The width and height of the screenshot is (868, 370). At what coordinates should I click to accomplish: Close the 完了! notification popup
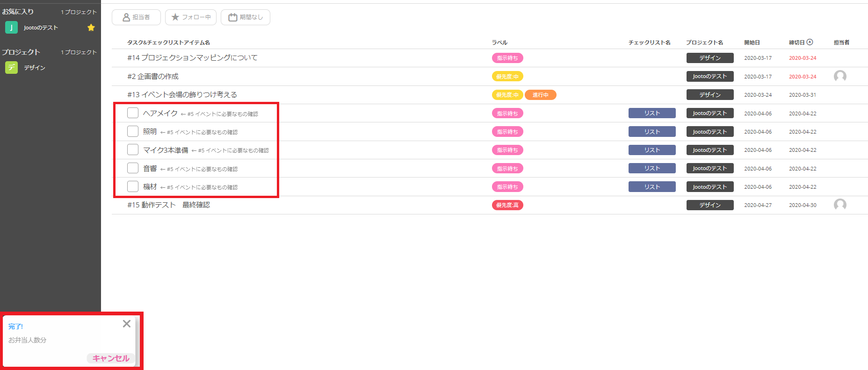pyautogui.click(x=126, y=324)
